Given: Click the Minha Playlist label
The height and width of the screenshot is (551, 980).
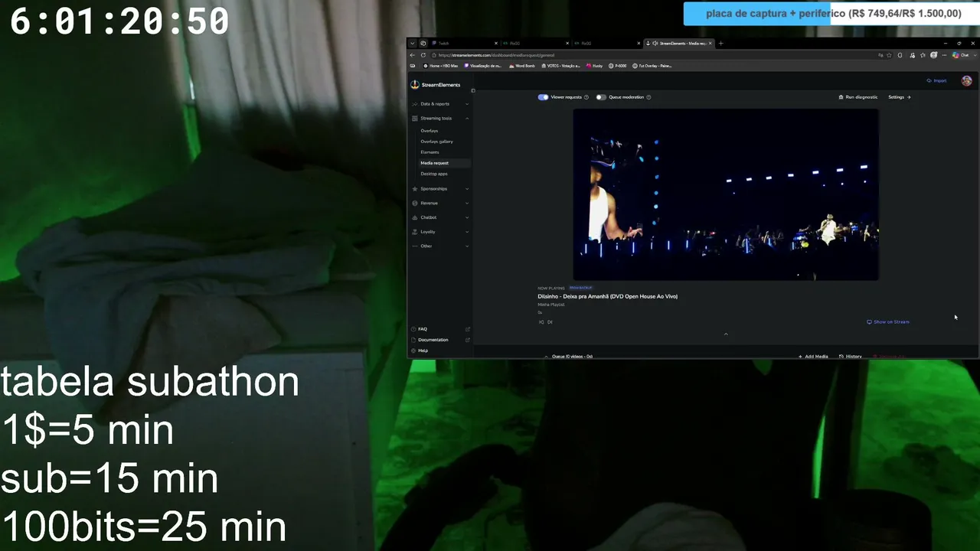Looking at the screenshot, I should point(551,305).
